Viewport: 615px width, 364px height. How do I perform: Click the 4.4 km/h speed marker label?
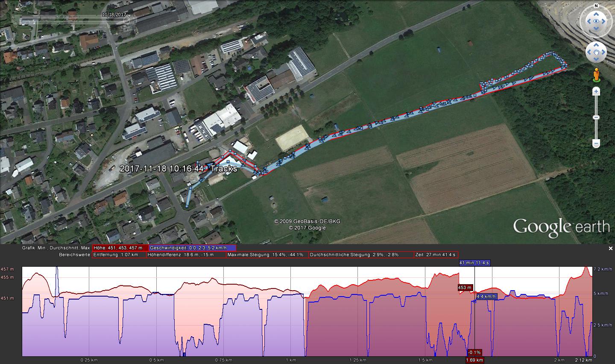coord(486,297)
